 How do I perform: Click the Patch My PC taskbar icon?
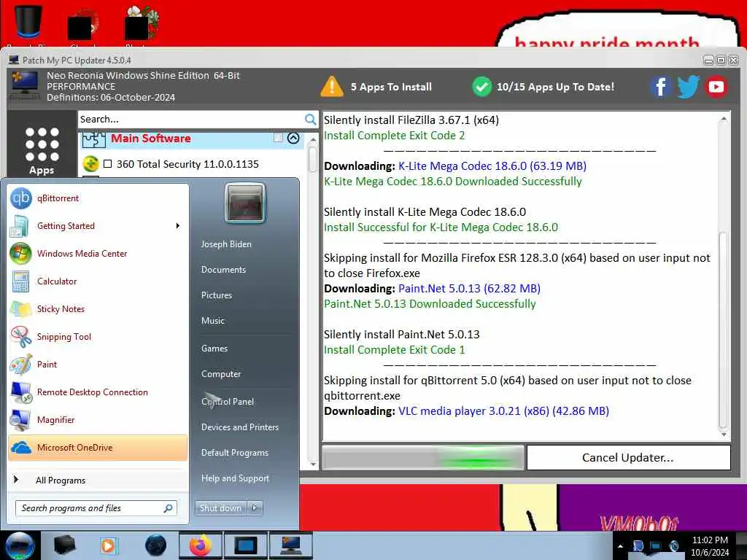[x=290, y=545]
